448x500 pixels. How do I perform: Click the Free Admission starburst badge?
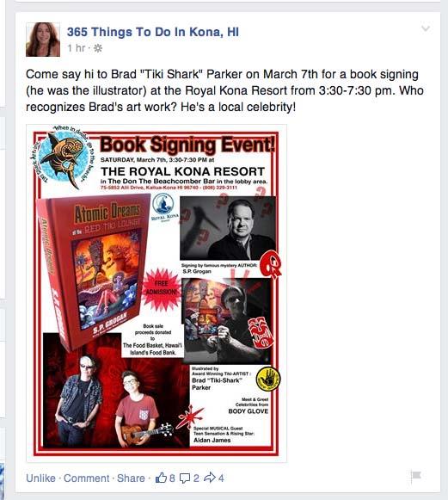point(161,288)
